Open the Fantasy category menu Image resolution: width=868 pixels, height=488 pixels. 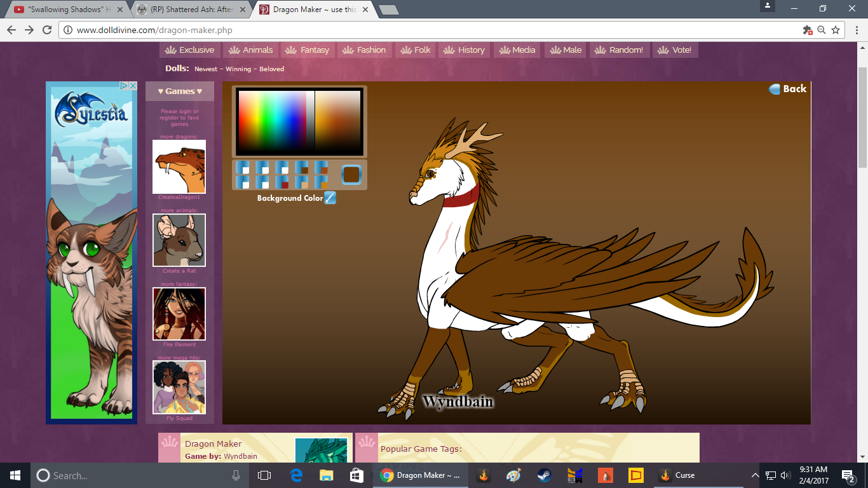click(308, 50)
